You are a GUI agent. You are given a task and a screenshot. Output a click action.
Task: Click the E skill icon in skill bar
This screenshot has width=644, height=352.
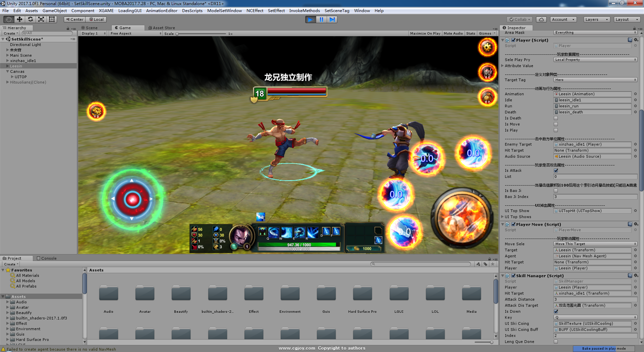[x=300, y=232]
